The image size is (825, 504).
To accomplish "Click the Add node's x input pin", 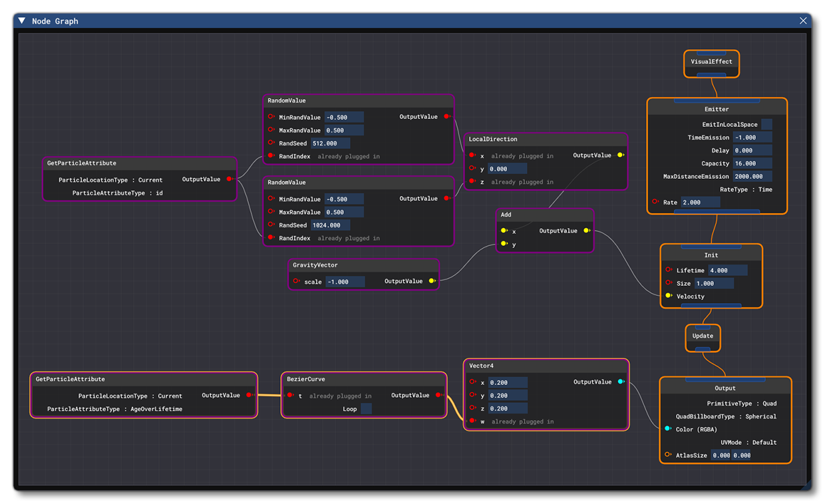I will tap(504, 231).
